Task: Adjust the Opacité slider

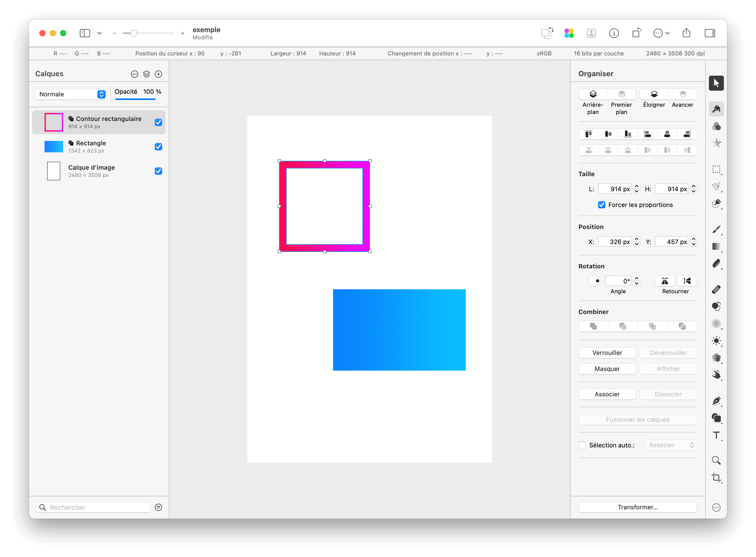Action: 158,99
